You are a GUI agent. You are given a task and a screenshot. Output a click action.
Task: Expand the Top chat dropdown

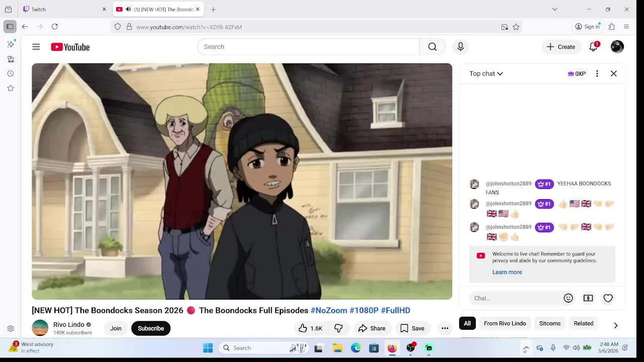pyautogui.click(x=486, y=73)
